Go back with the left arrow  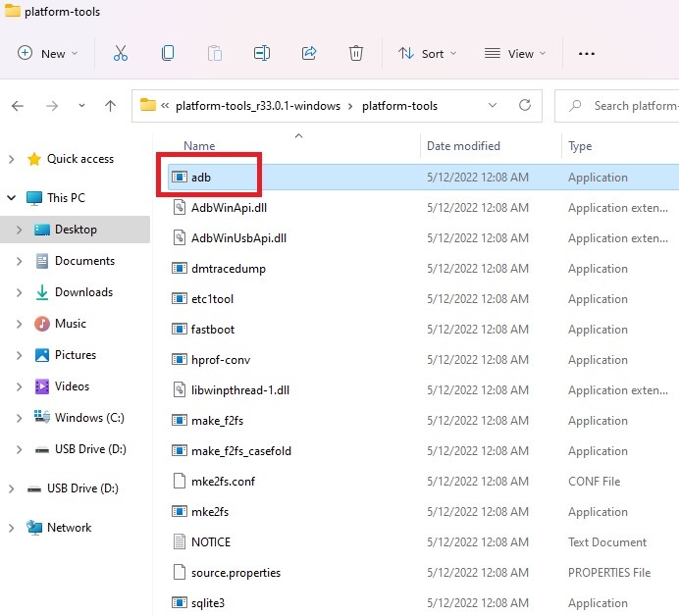point(18,106)
